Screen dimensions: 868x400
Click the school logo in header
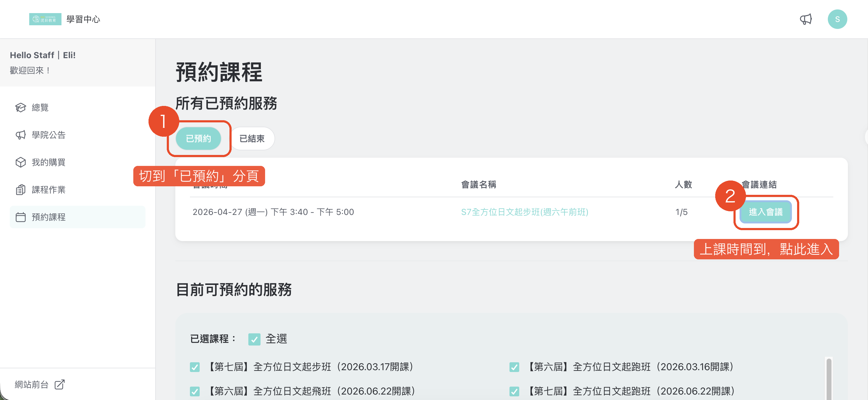(45, 19)
